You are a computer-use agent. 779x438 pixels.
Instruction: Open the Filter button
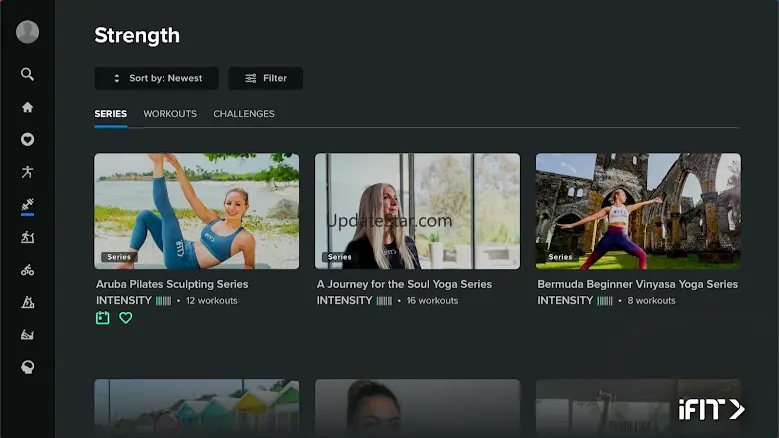pyautogui.click(x=266, y=78)
